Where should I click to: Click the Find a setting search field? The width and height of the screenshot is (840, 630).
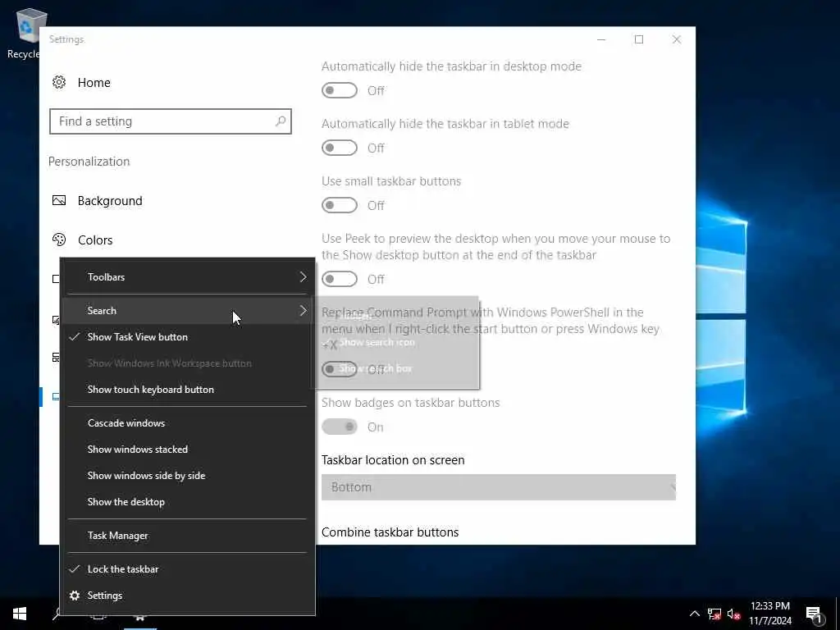tap(171, 121)
